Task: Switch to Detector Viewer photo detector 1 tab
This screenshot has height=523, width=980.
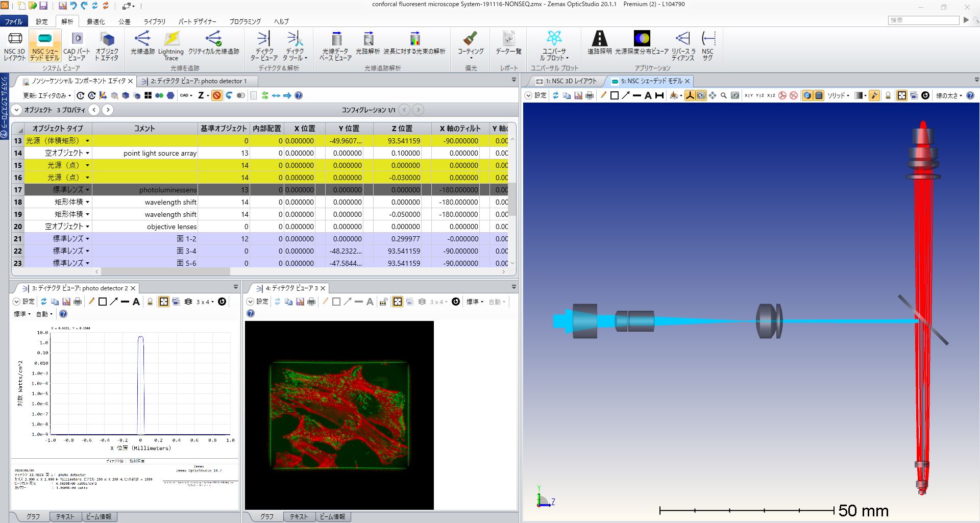Action: 198,81
